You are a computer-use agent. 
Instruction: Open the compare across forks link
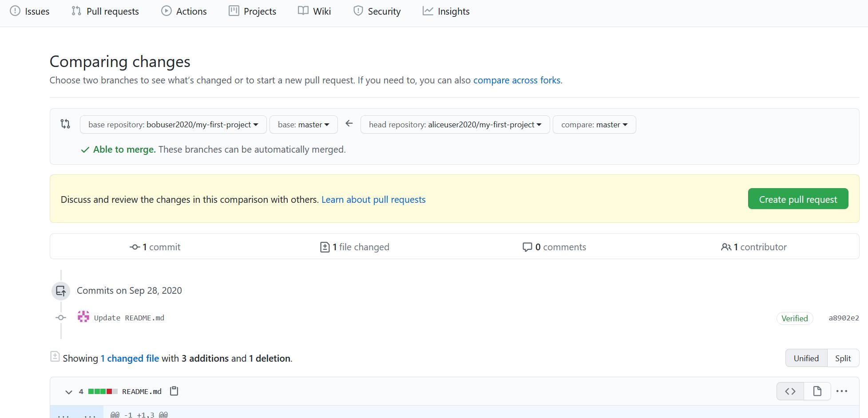point(516,80)
